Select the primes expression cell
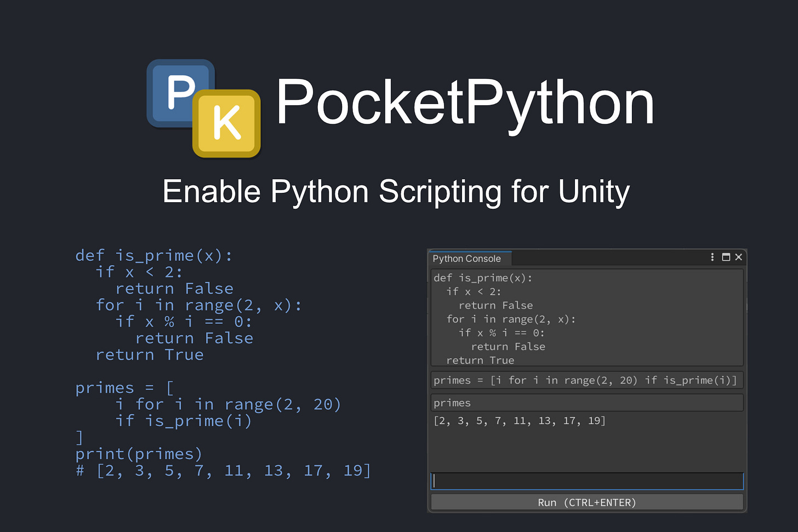 click(586, 403)
